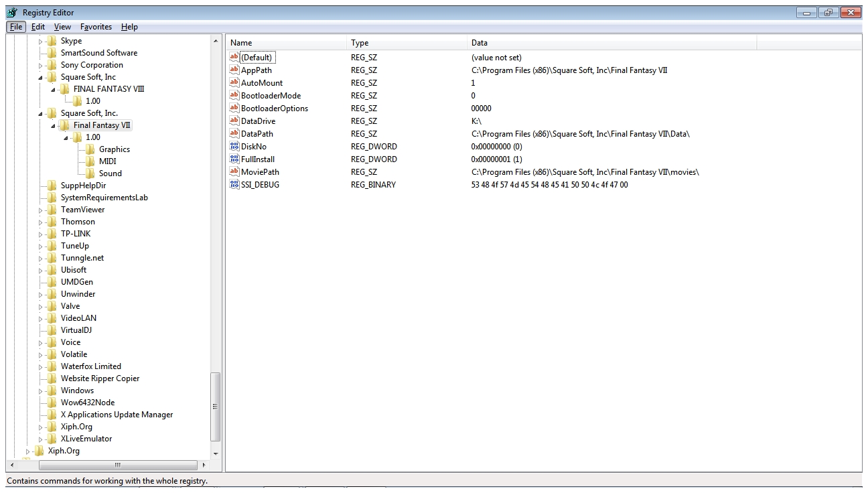Image resolution: width=868 pixels, height=493 pixels.
Task: Select the VirtualDJ key
Action: click(76, 330)
